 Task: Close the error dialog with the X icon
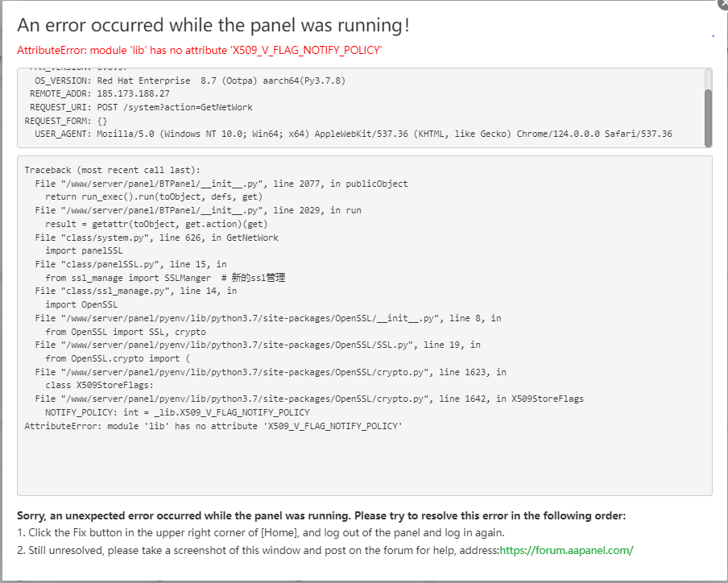(722, 3)
